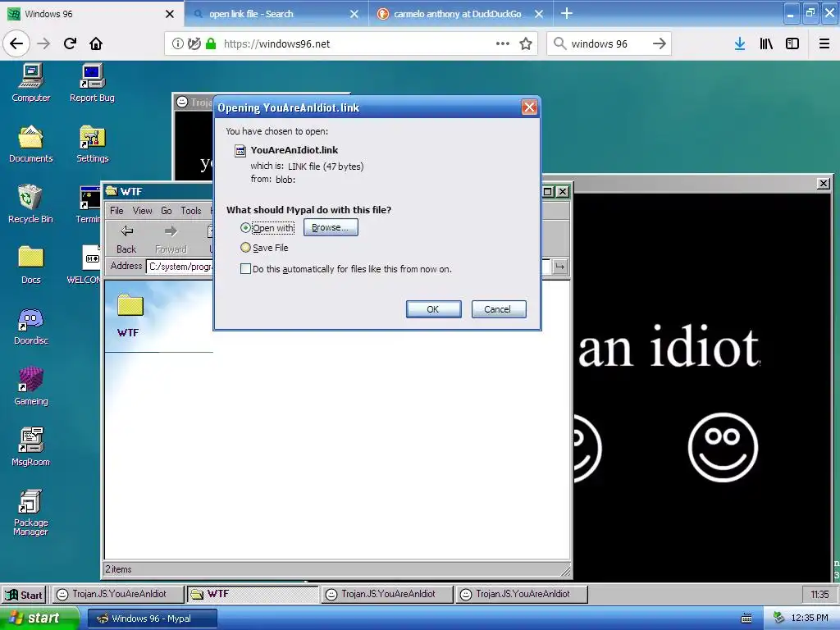The height and width of the screenshot is (630, 840).
Task: Click the Browse... button
Action: click(x=331, y=227)
